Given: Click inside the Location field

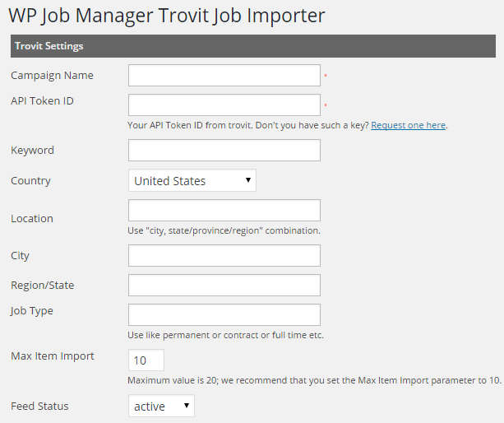Looking at the screenshot, I should (x=224, y=210).
